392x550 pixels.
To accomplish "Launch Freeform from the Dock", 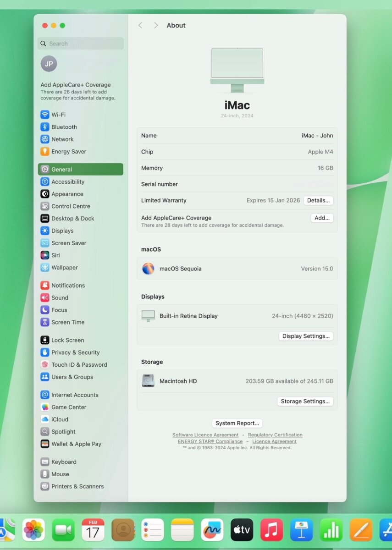I will tap(212, 530).
